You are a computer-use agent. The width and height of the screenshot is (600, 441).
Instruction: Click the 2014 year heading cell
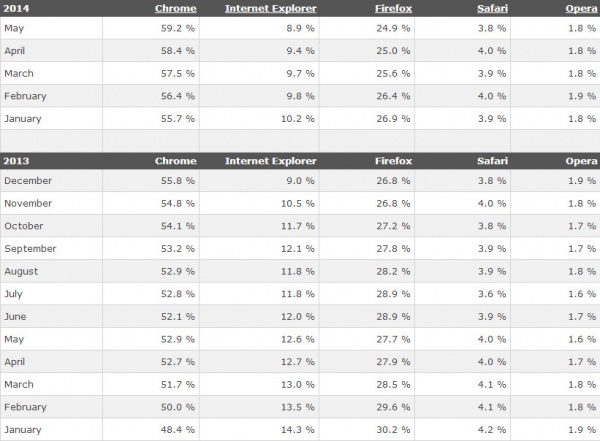point(16,8)
